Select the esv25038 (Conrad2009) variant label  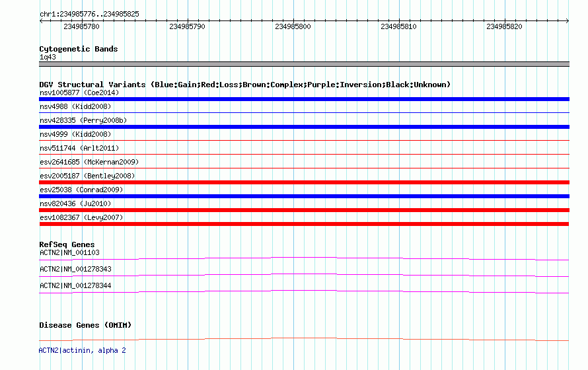coord(81,190)
